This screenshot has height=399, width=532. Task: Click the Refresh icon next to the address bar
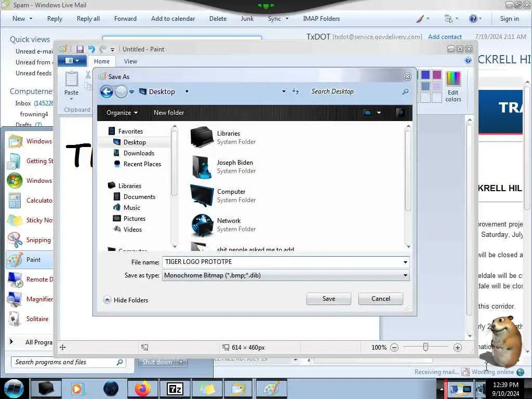tap(296, 91)
